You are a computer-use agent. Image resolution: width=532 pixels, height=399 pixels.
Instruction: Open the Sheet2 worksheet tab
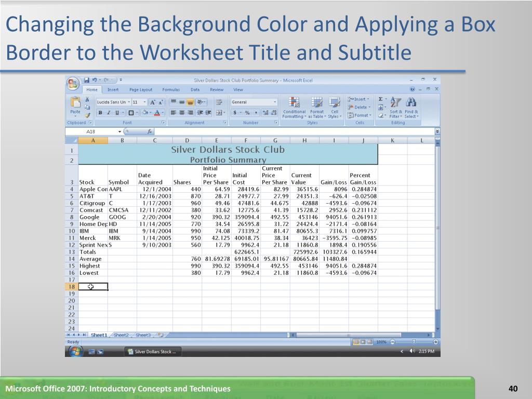(121, 335)
